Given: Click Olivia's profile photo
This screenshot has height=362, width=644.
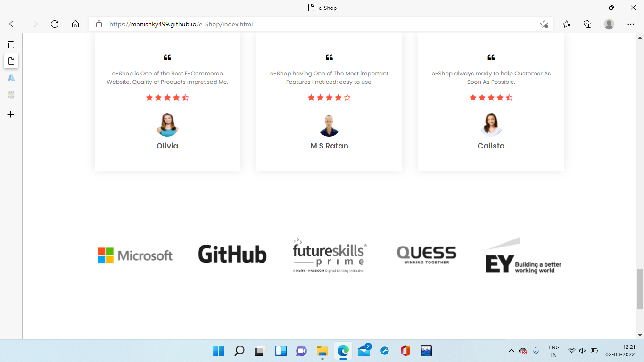Looking at the screenshot, I should click(x=167, y=125).
